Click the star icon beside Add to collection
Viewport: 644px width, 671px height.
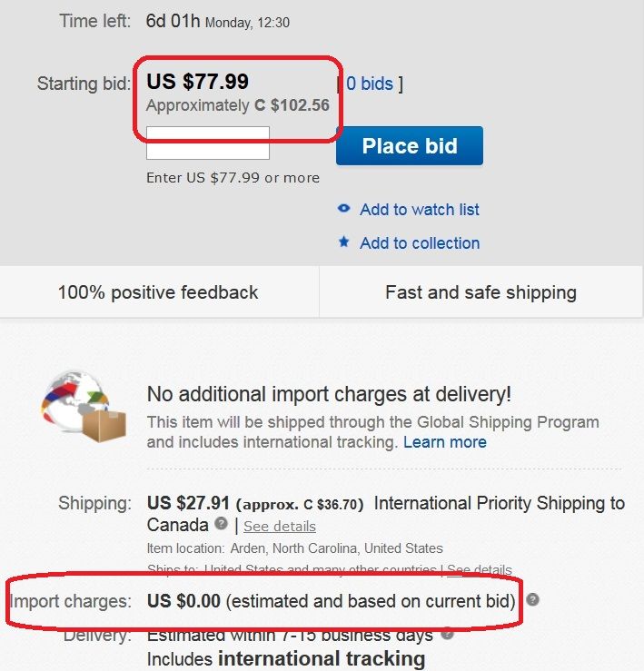(343, 242)
